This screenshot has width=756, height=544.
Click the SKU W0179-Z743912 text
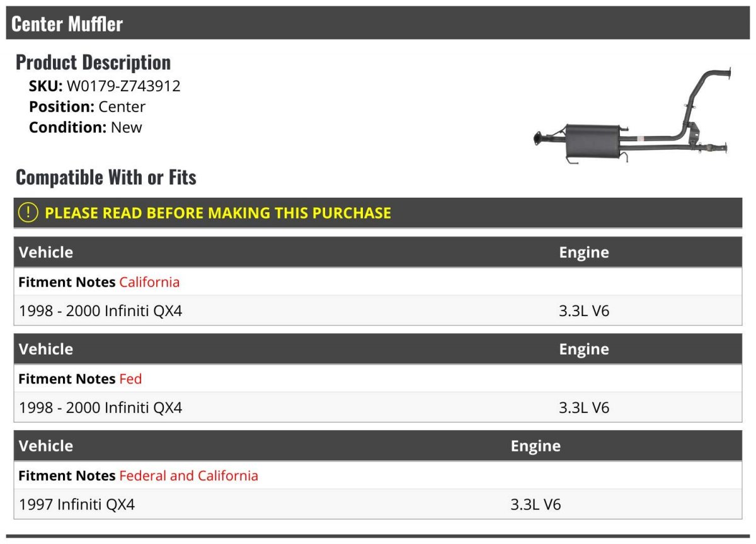tap(105, 86)
